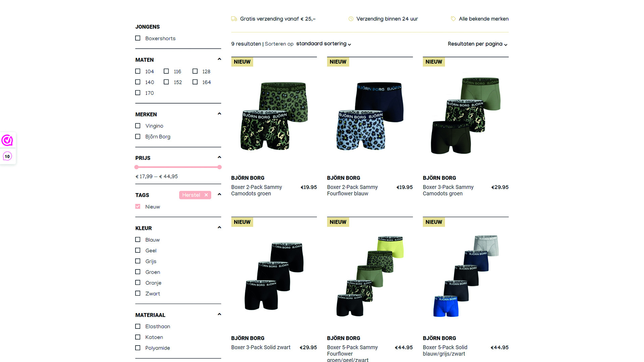Image resolution: width=644 pixels, height=362 pixels.
Task: Remove the TAGS filter with the Herstel X
Action: [206, 195]
